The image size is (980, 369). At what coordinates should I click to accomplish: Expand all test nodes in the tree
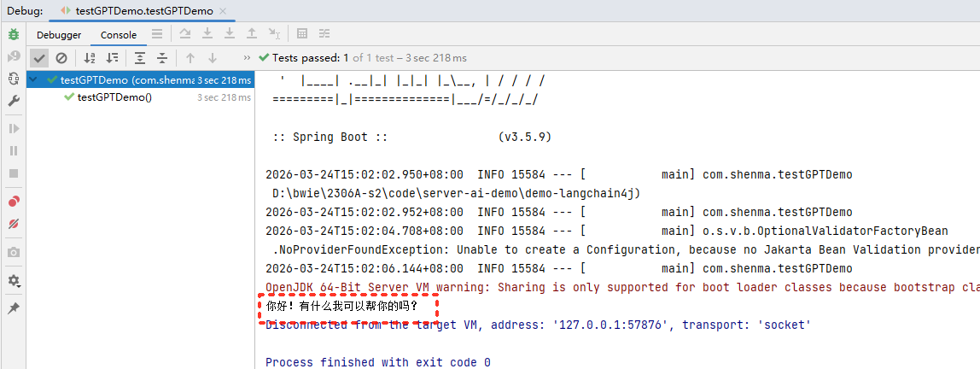click(x=140, y=58)
